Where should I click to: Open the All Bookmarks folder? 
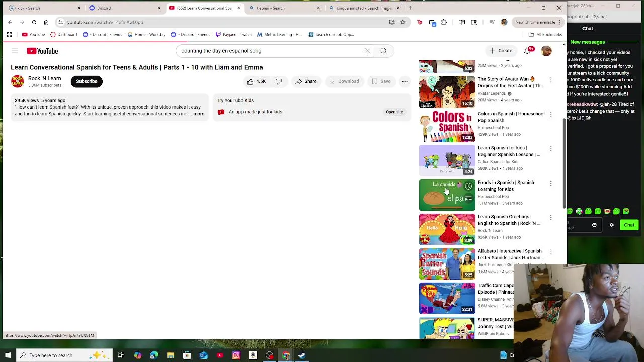[545, 34]
